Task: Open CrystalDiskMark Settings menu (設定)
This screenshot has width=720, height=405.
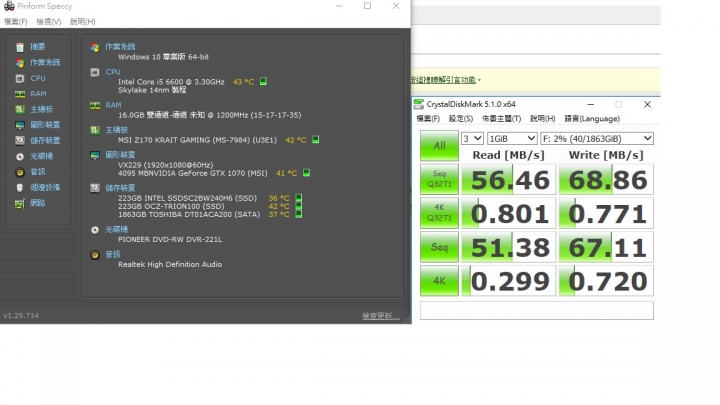Action: pyautogui.click(x=461, y=118)
